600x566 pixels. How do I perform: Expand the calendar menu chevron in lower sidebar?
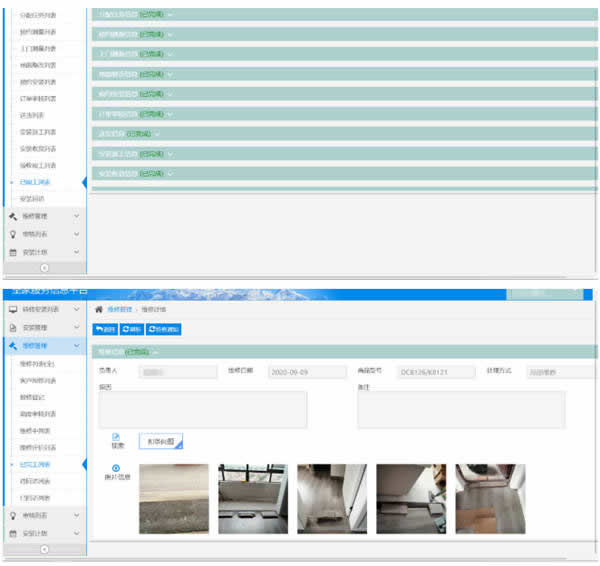[x=77, y=533]
